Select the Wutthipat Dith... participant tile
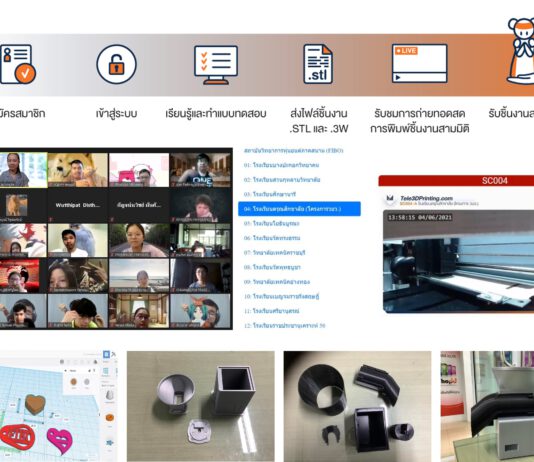This screenshot has width=534, height=462. tap(78, 205)
